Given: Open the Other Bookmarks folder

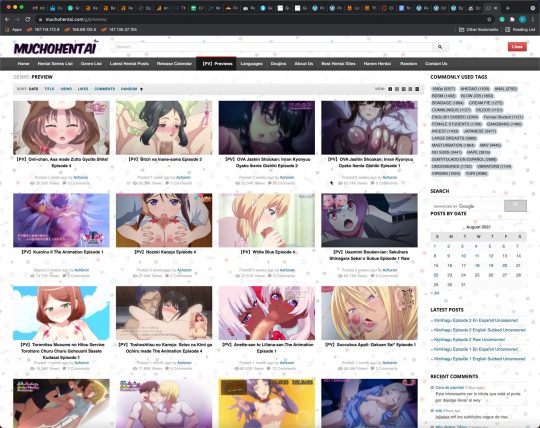Looking at the screenshot, I should (x=479, y=30).
